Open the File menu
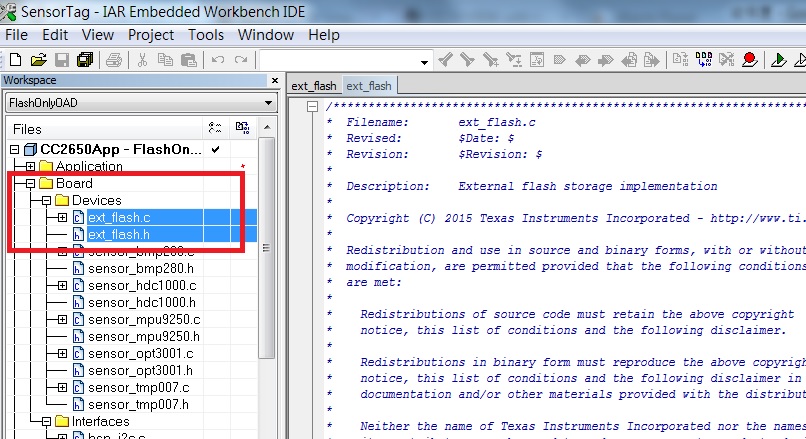Viewport: 806px width, 439px height. point(16,35)
